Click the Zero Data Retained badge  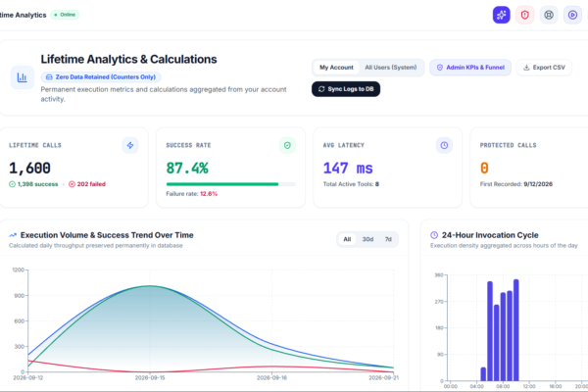[x=101, y=76]
